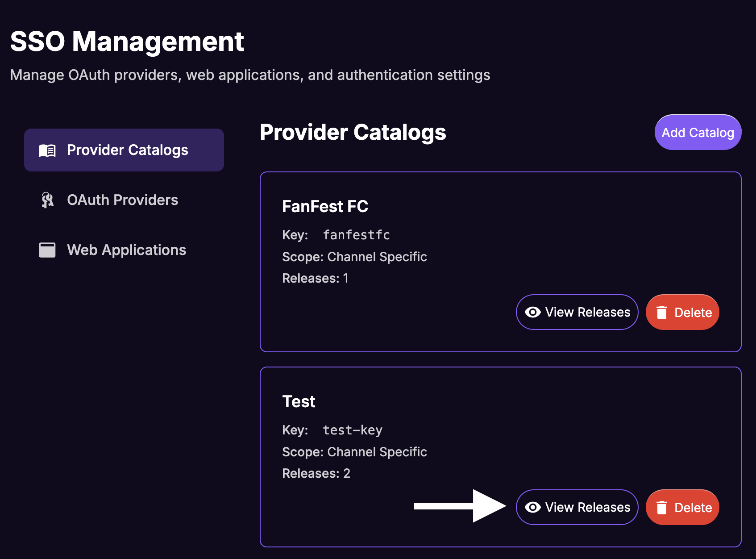Click the trash icon on FanFest FC's Delete button
The height and width of the screenshot is (559, 756).
[x=662, y=312]
